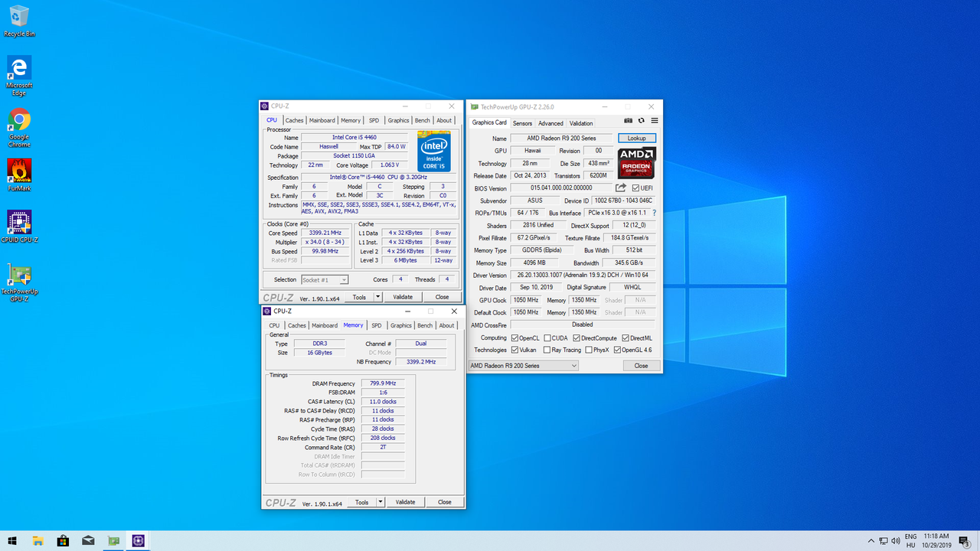
Task: Click the Core Speed value 3399.21 MHz
Action: (x=325, y=233)
